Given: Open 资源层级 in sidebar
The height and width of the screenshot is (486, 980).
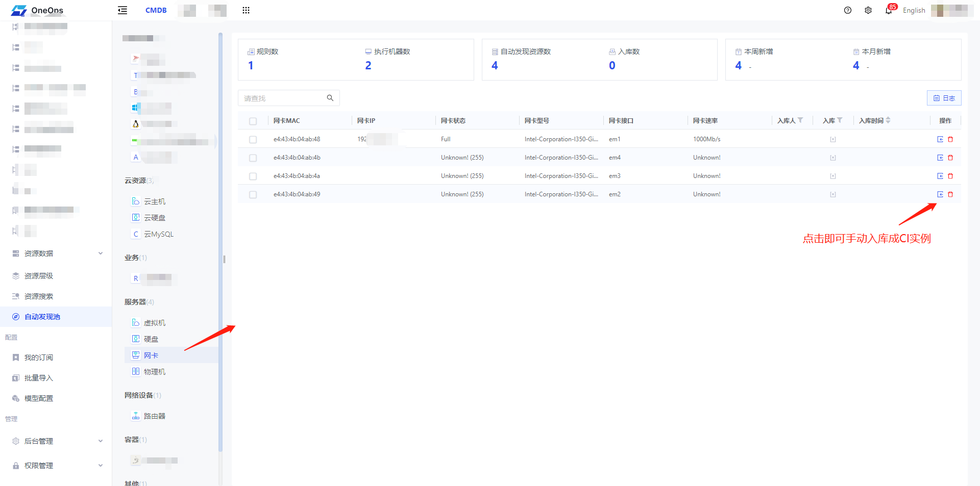Looking at the screenshot, I should click(x=39, y=276).
